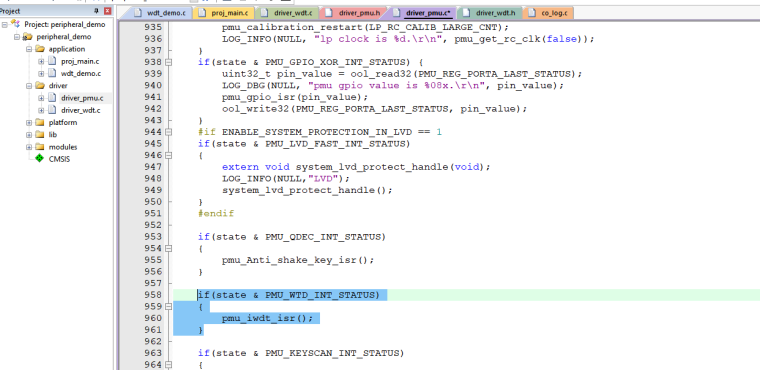Click the "LVD" string on line 948
760x370 pixels.
(323, 178)
